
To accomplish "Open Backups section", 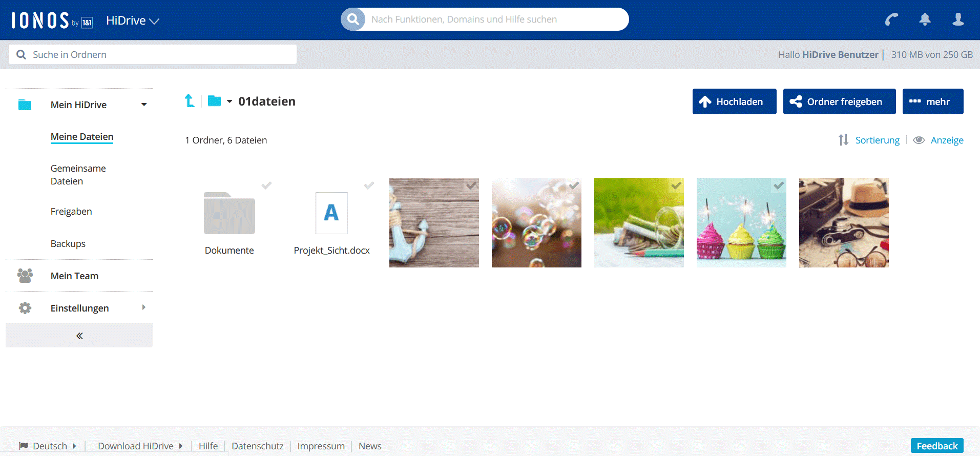I will 68,244.
